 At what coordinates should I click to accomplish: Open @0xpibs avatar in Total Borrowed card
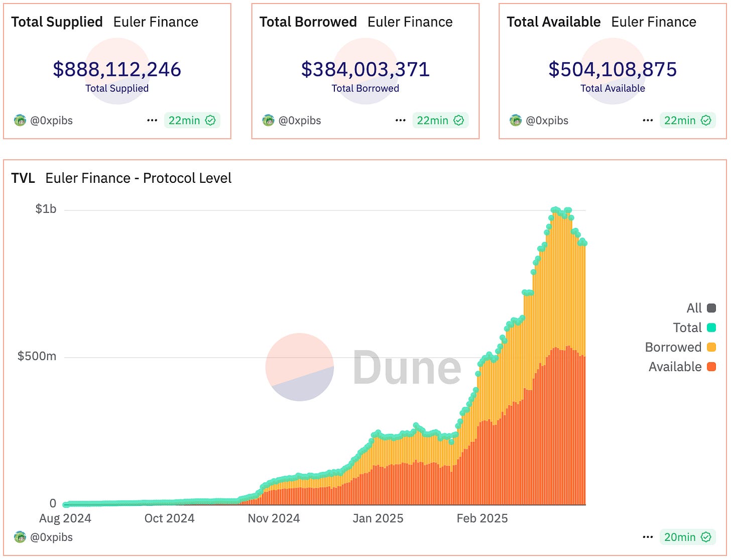(269, 121)
